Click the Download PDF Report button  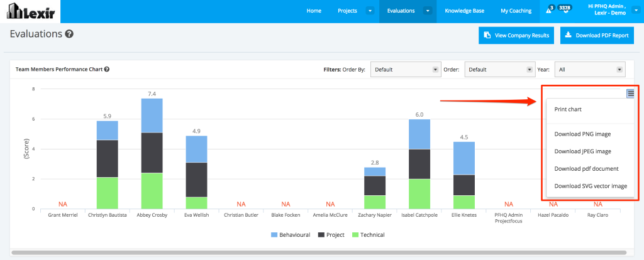coord(597,35)
